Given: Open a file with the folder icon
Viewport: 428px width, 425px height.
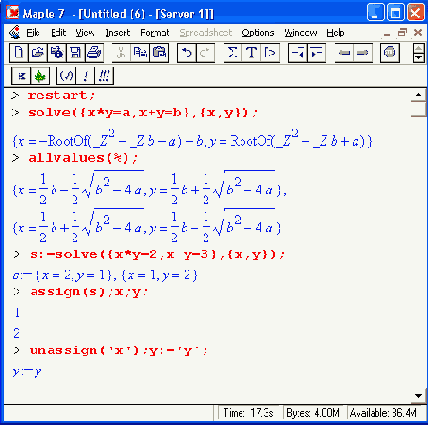Looking at the screenshot, I should coord(38,53).
